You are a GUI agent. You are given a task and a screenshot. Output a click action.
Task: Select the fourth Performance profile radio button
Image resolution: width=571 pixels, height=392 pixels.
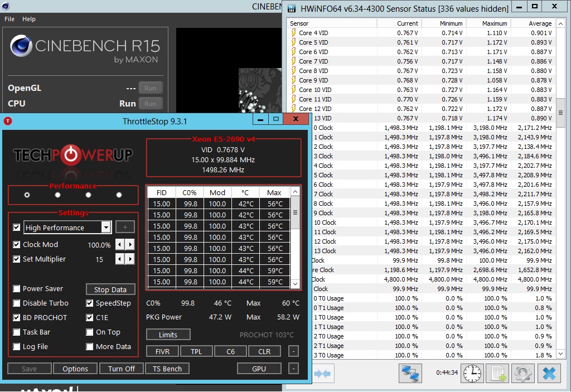pyautogui.click(x=119, y=195)
